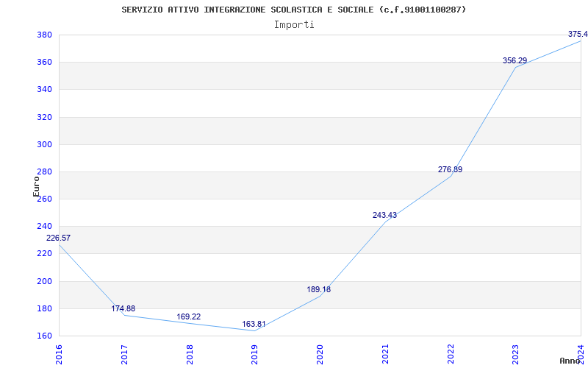588x368 pixels.
Task: Click the 300 y-axis tick label
Action: pyautogui.click(x=44, y=144)
